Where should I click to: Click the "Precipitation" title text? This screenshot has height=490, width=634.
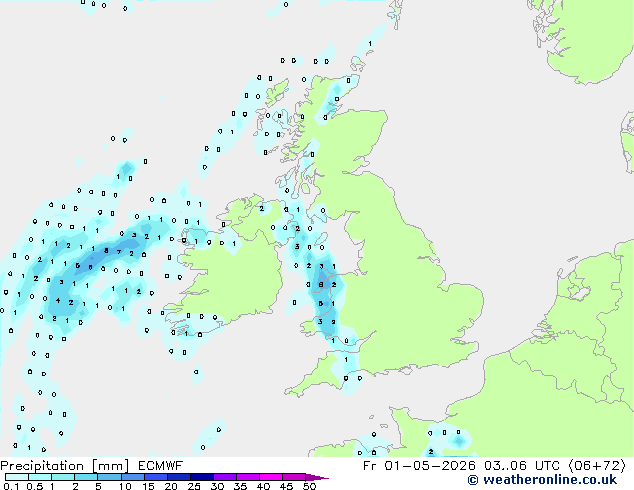pyautogui.click(x=42, y=466)
